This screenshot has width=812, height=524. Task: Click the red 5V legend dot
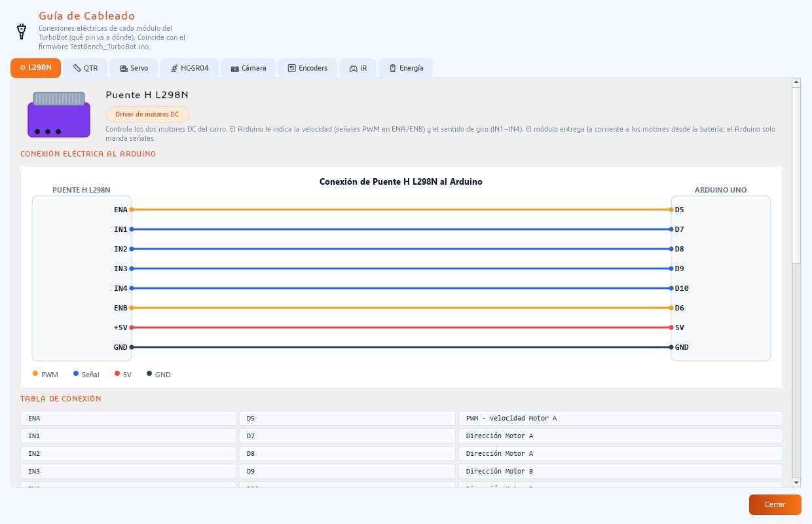point(117,373)
